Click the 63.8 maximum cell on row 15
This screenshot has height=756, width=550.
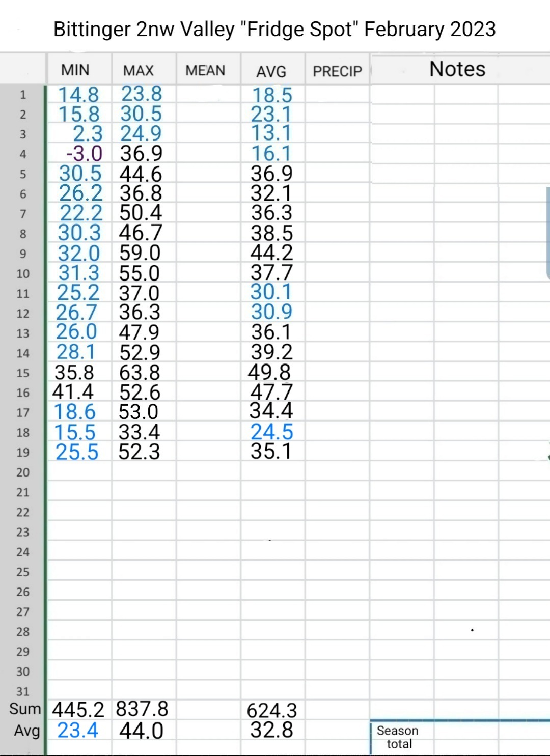140,373
